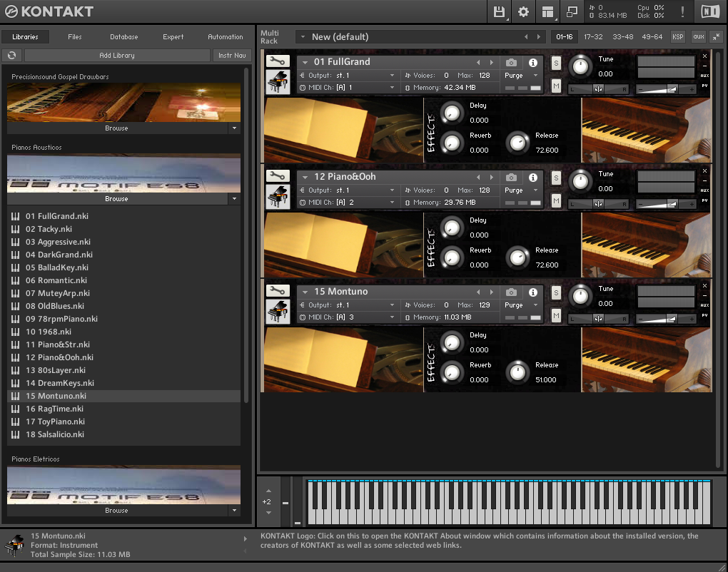
Task: Switch to the Files tab
Action: 75,36
